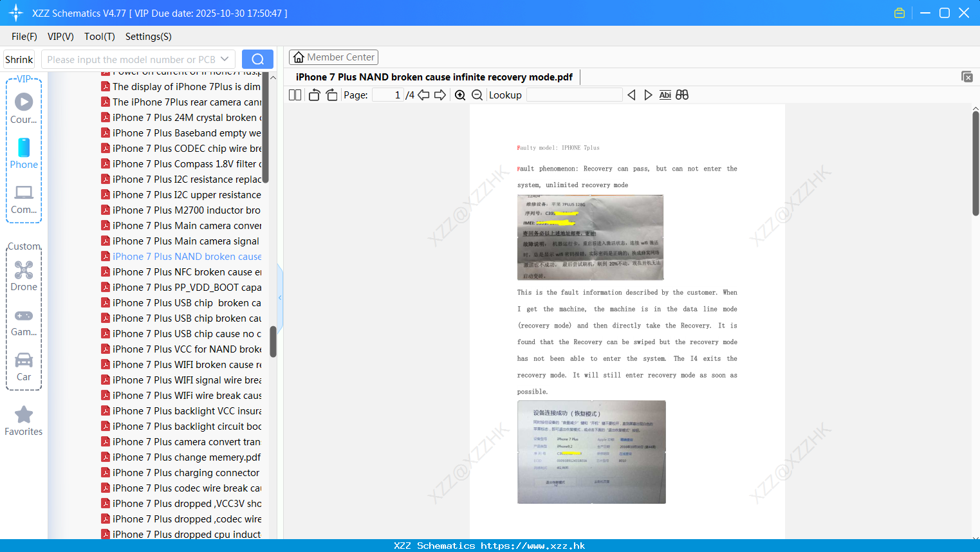
Task: Open 'The iPhone 7Plus rear camera' file
Action: [181, 102]
